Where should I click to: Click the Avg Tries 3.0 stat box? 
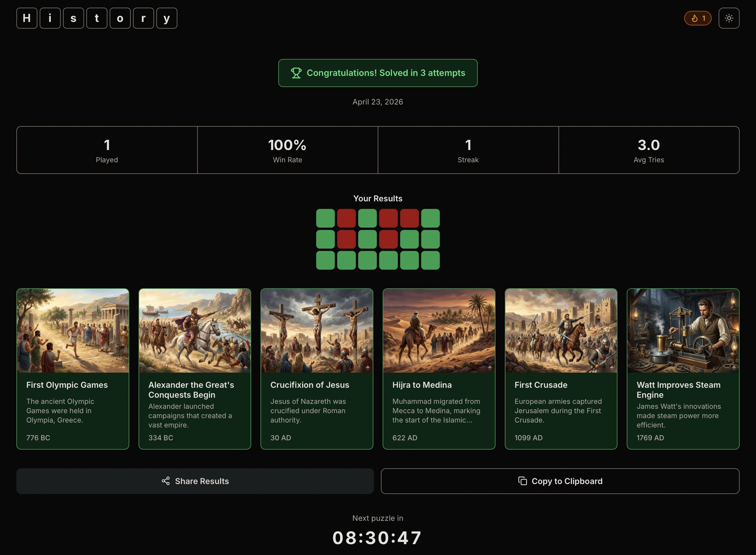coord(649,150)
